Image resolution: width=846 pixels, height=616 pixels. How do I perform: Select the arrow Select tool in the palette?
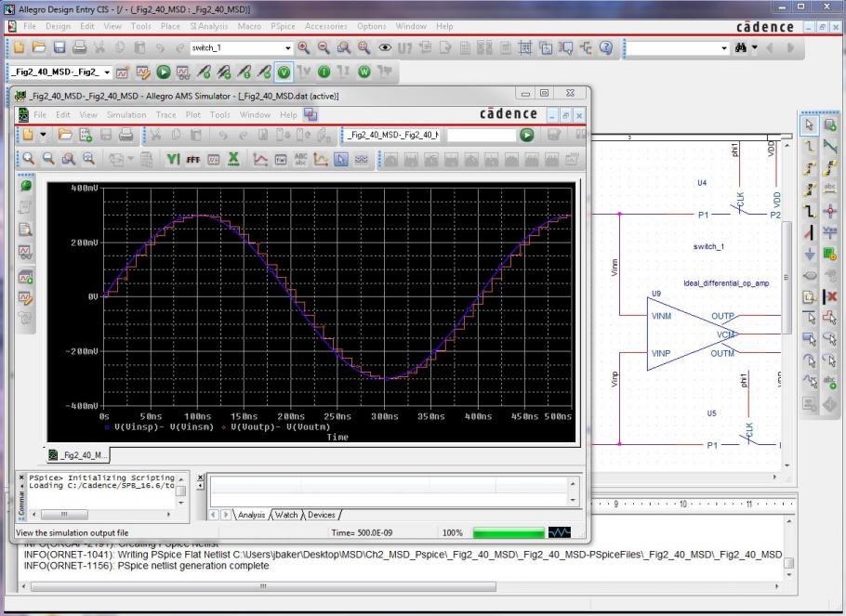(809, 125)
